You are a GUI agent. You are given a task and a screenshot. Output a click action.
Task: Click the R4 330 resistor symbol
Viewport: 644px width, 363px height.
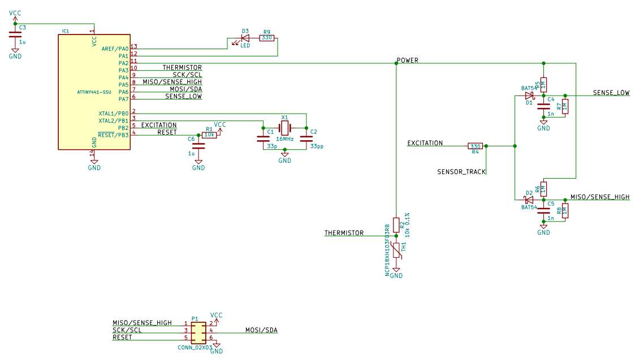[x=476, y=146]
